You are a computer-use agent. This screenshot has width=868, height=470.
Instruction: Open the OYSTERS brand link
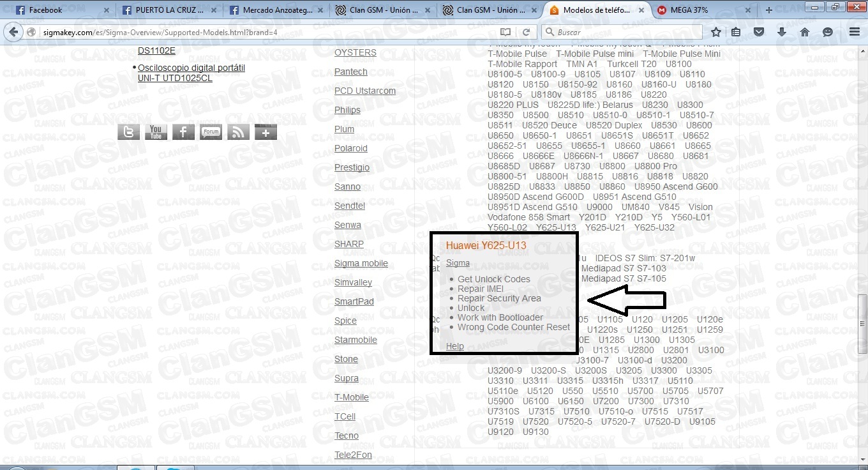click(x=355, y=52)
